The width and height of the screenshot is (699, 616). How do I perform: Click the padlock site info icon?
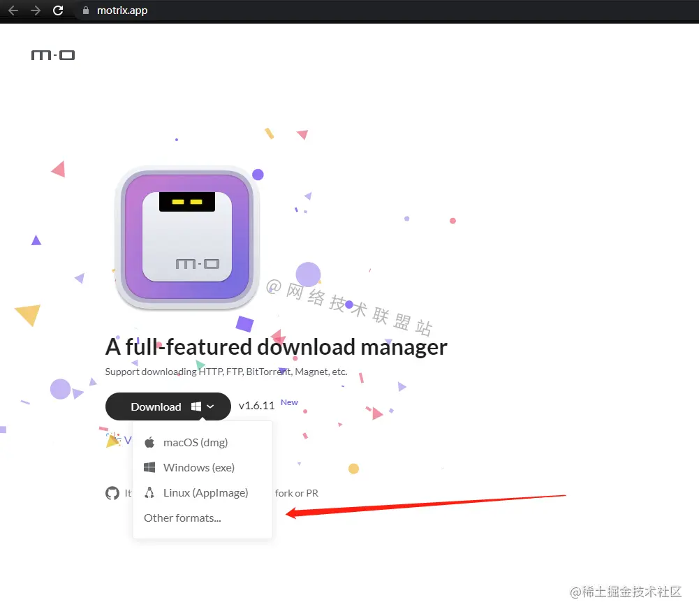(x=86, y=10)
